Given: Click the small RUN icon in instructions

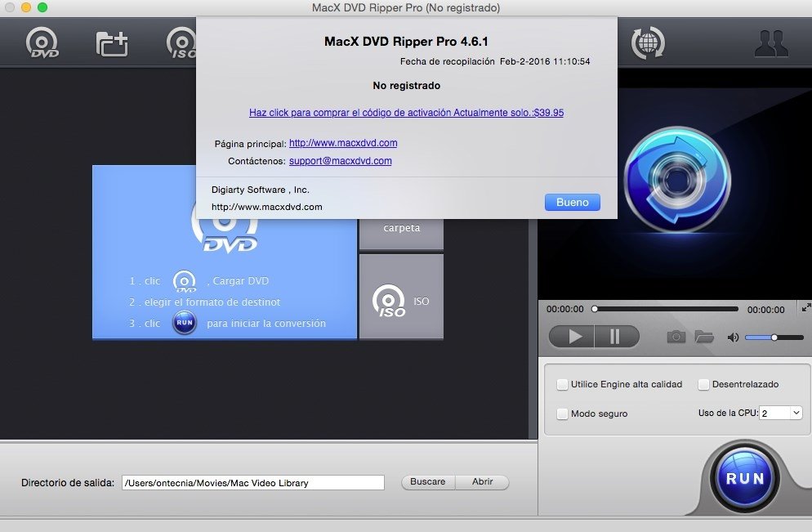Looking at the screenshot, I should 185,323.
